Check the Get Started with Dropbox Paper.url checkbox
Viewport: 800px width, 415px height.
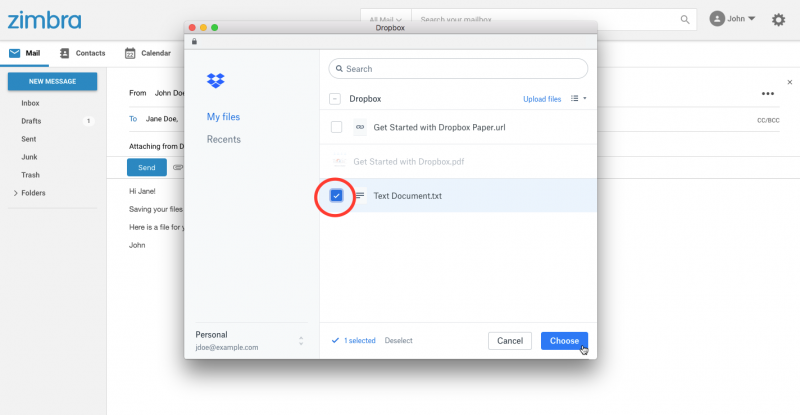(x=336, y=127)
